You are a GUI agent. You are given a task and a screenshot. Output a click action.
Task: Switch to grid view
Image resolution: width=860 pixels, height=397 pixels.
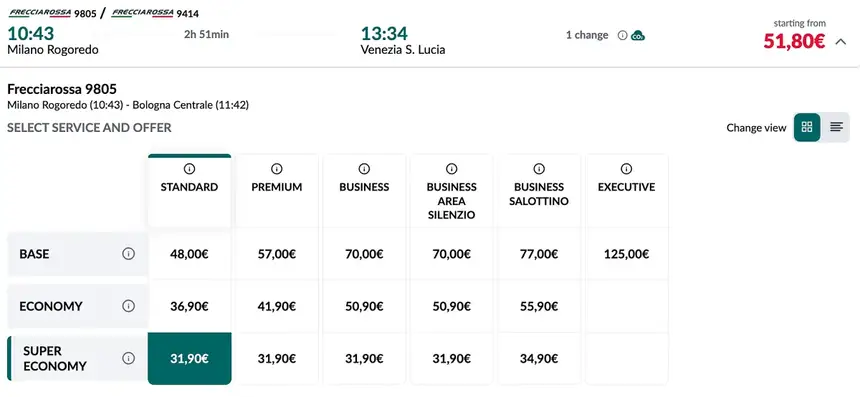click(x=807, y=127)
